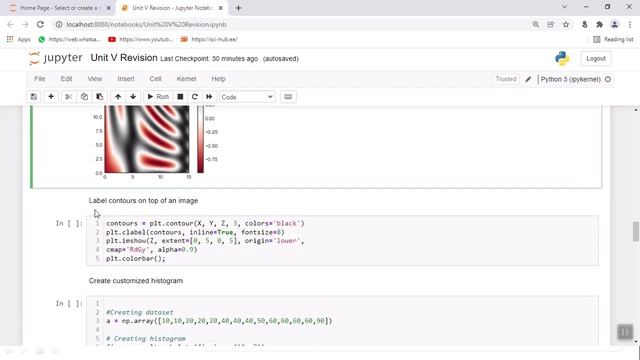Open the File menu
Viewport: 640px width, 360px height.
coord(40,79)
